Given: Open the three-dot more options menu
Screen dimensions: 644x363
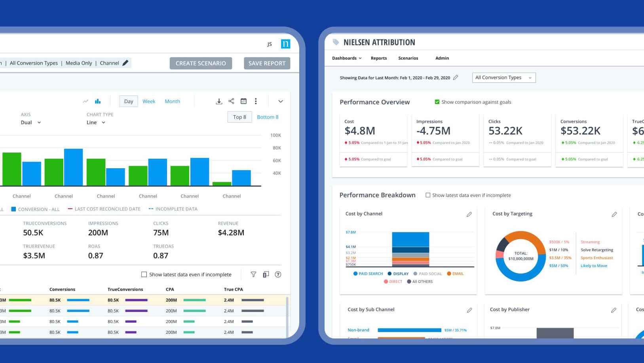Looking at the screenshot, I should (256, 101).
